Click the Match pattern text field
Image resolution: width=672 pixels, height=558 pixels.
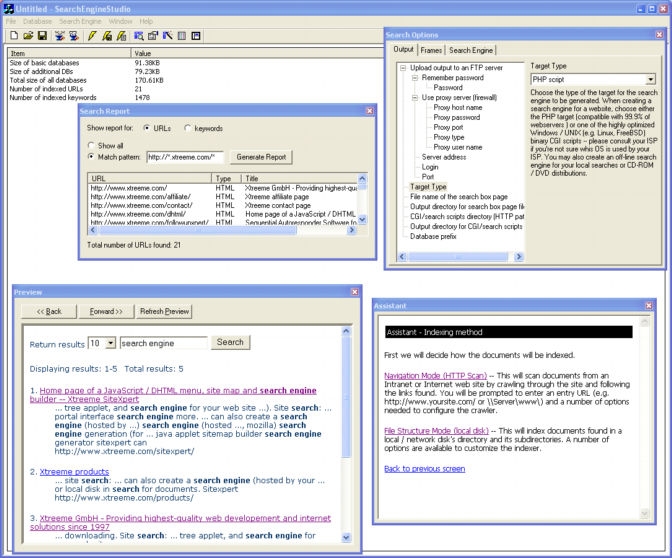(x=184, y=157)
